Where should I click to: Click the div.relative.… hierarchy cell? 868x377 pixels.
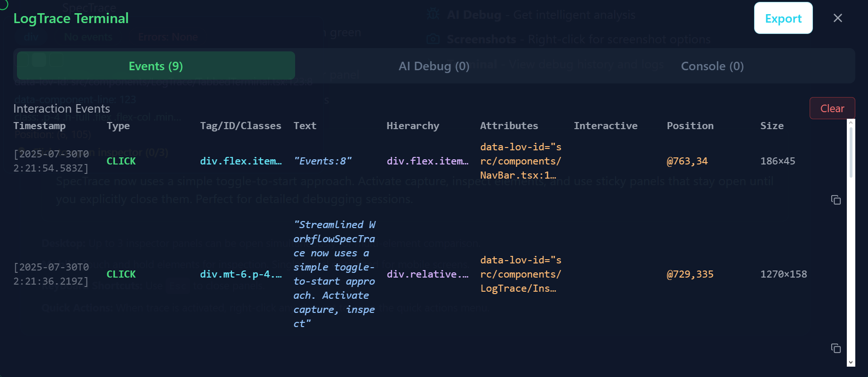click(428, 274)
